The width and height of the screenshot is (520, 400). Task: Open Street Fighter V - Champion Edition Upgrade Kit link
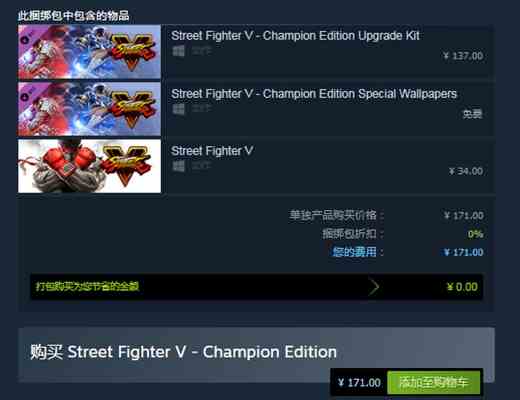tap(295, 36)
